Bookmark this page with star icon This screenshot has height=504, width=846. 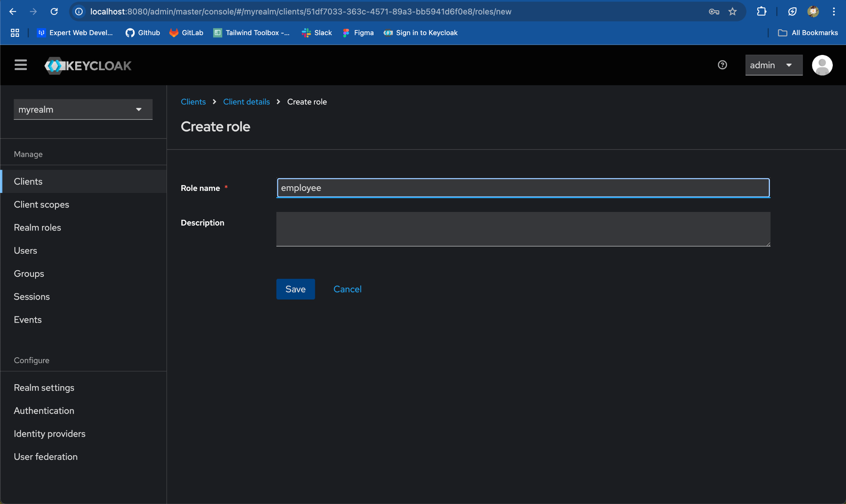pos(732,12)
